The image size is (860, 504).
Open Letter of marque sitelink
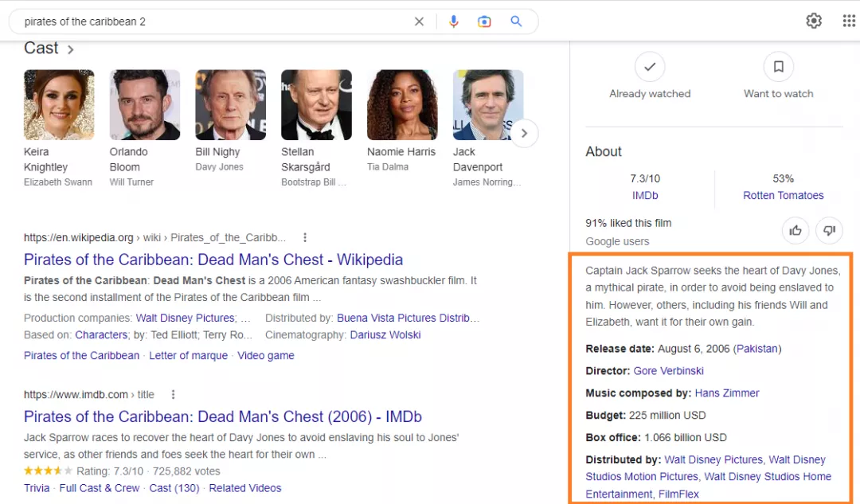[188, 355]
